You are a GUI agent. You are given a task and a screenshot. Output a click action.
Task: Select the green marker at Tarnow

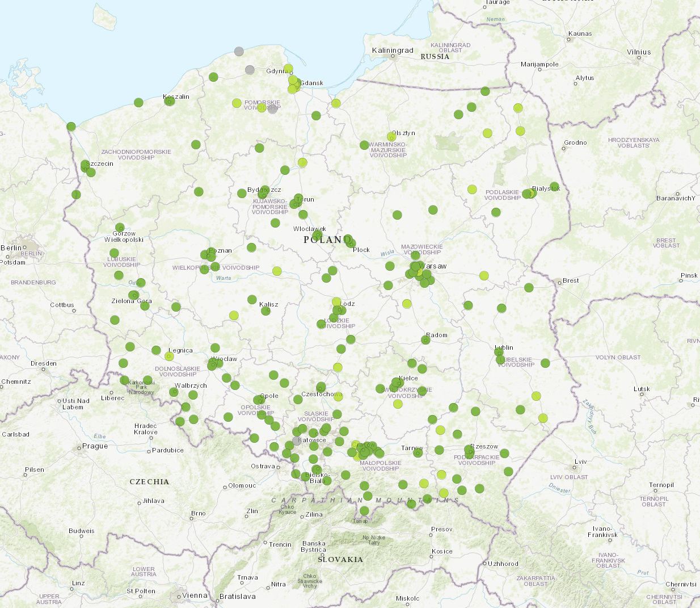418,452
